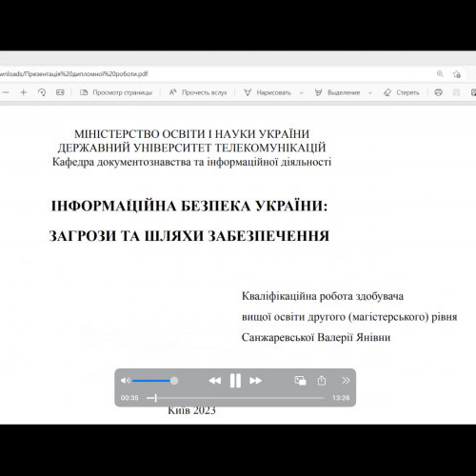
Task: Open Просмотр страницы page view
Action: point(116,92)
